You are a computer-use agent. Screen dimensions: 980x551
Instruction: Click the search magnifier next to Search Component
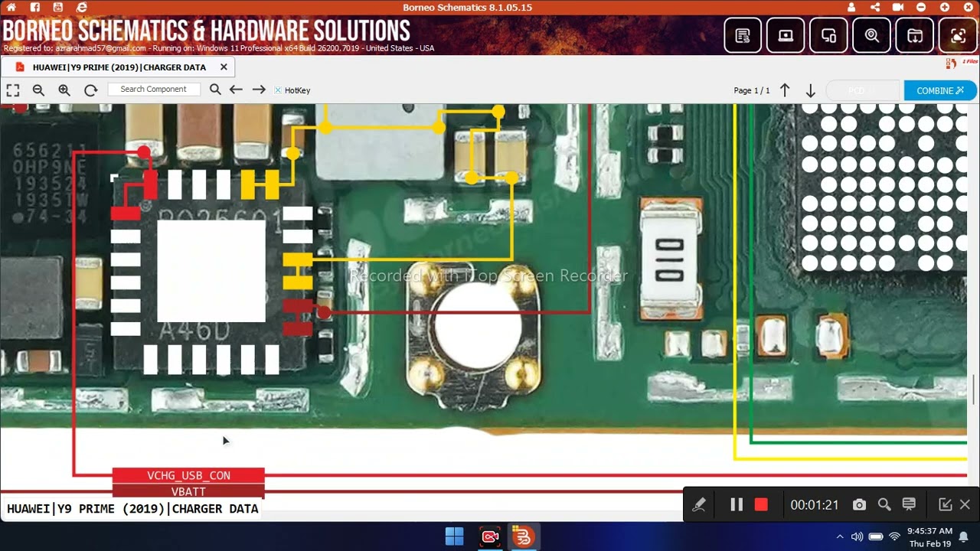coord(215,90)
